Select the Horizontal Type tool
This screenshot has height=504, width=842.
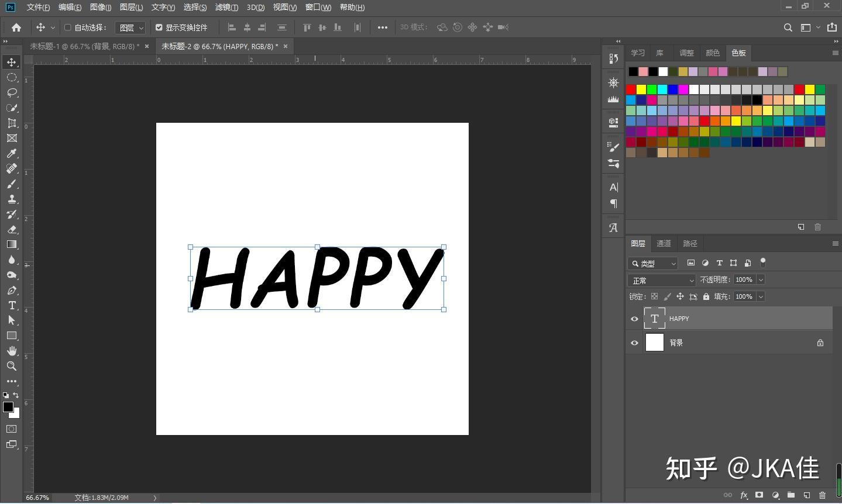click(x=12, y=305)
